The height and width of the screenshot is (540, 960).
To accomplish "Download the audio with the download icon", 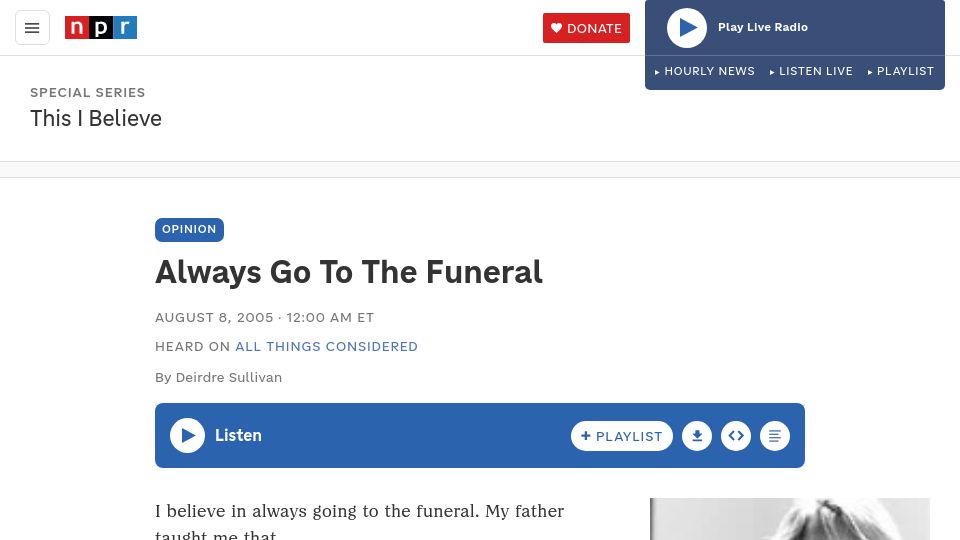I will (697, 436).
